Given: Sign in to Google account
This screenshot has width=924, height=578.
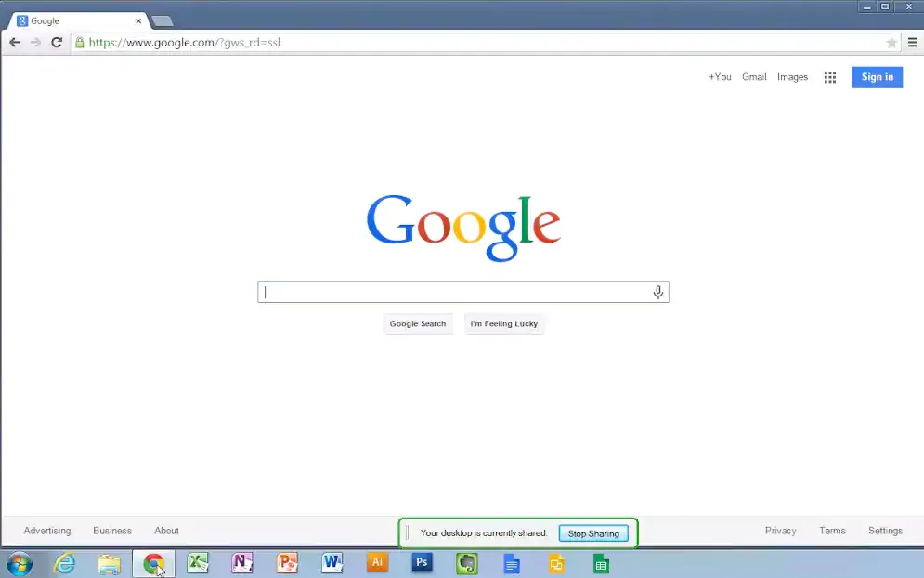Looking at the screenshot, I should pos(877,77).
